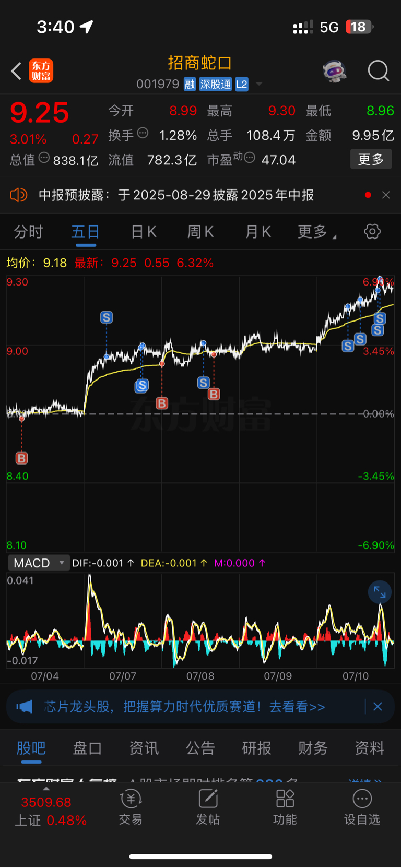This screenshot has height=868, width=401.
Task: Open 设自选 watchlist icon
Action: [x=362, y=807]
